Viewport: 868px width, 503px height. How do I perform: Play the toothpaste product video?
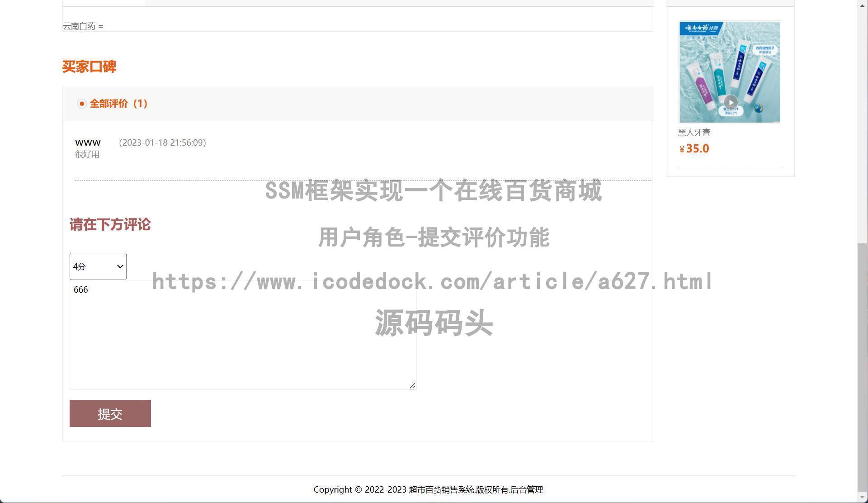731,102
